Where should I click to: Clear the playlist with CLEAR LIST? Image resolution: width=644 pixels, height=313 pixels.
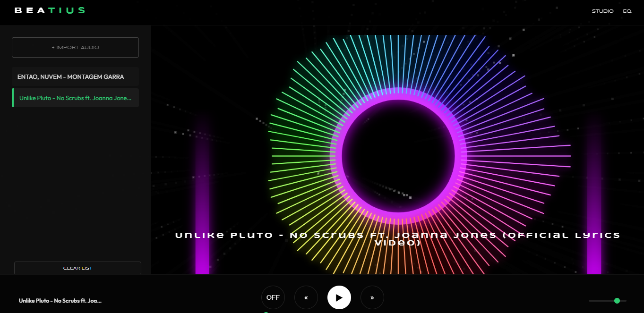pos(78,268)
